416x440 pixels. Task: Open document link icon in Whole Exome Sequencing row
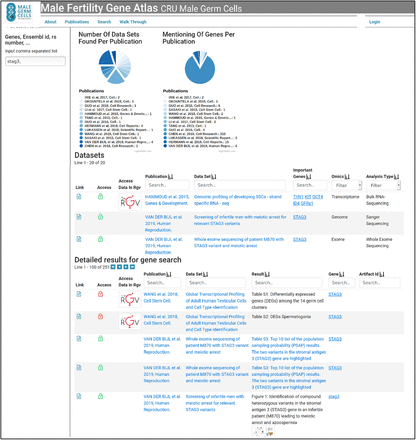79,239
